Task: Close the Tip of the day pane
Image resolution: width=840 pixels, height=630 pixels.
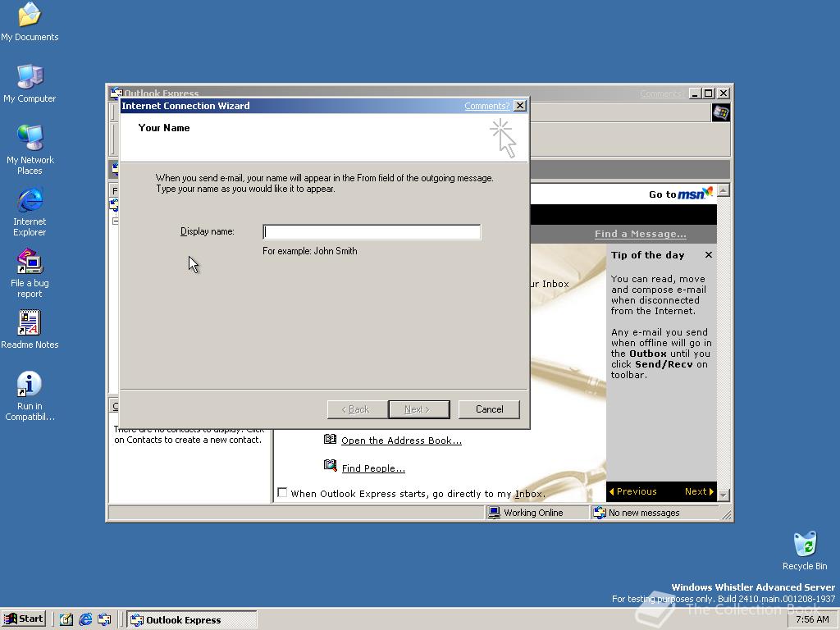Action: pyautogui.click(x=708, y=254)
